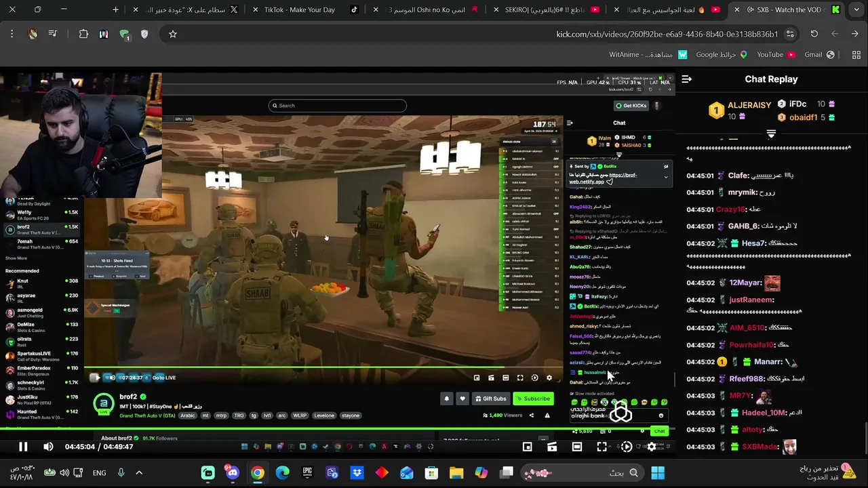Screen dimensions: 868x488
Task: Click username Crazy16 in chat replay
Action: 730,209
